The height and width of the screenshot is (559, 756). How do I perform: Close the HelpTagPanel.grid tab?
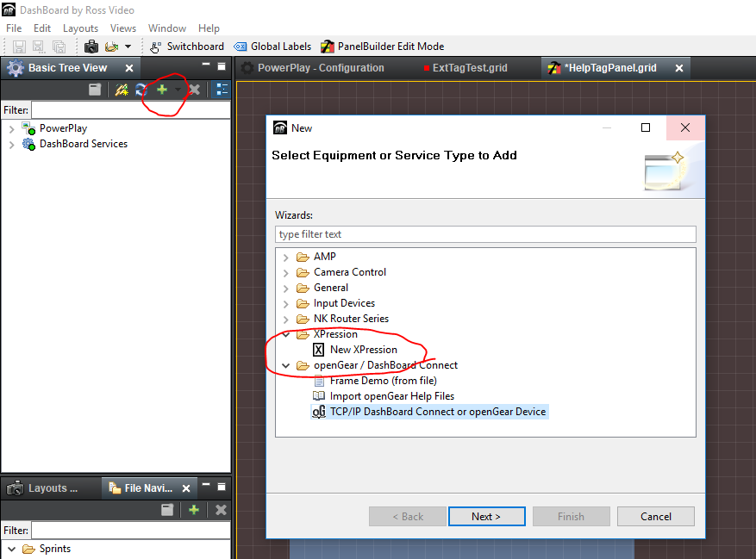tap(679, 68)
